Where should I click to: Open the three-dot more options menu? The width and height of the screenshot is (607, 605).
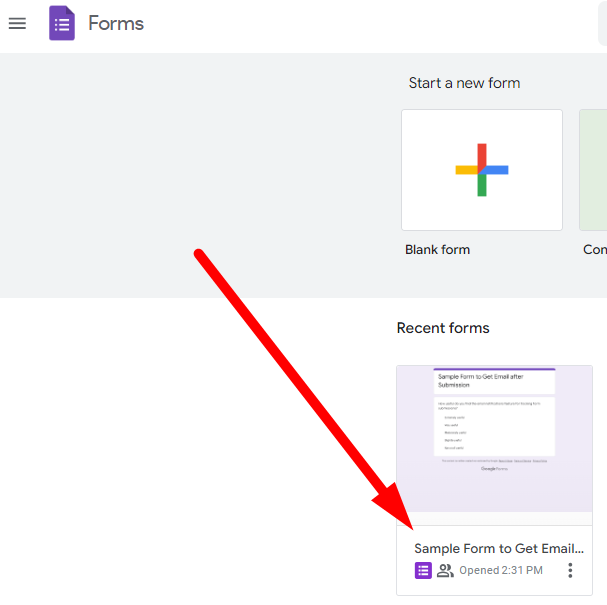[570, 570]
